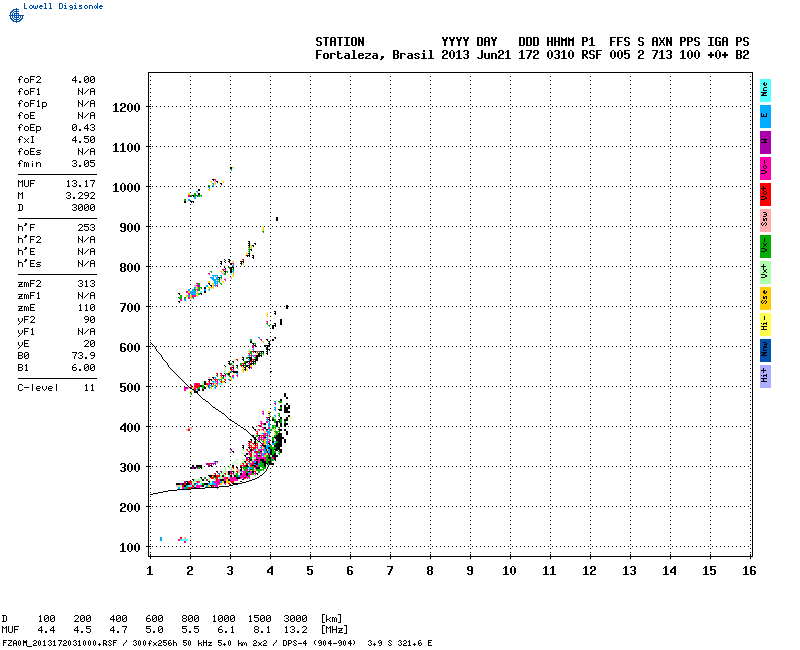This screenshot has width=800, height=650.
Task: Click the foF1 parameter label
Action: 29,92
